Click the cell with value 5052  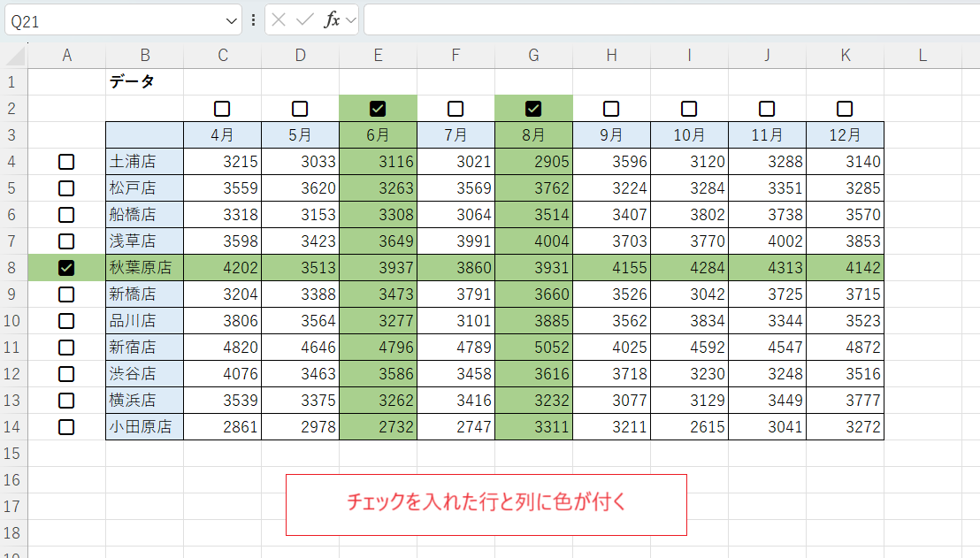click(533, 348)
